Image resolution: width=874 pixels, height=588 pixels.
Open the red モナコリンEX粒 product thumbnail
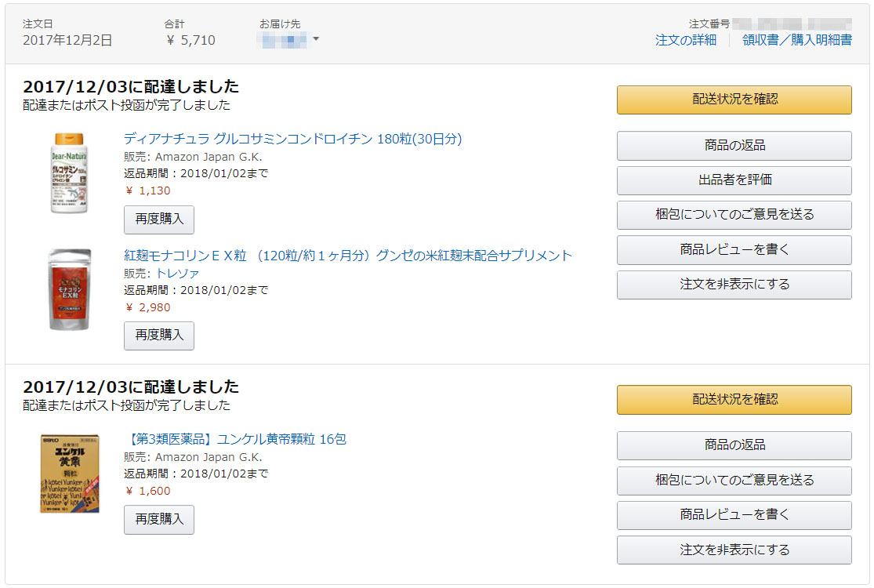pos(70,289)
